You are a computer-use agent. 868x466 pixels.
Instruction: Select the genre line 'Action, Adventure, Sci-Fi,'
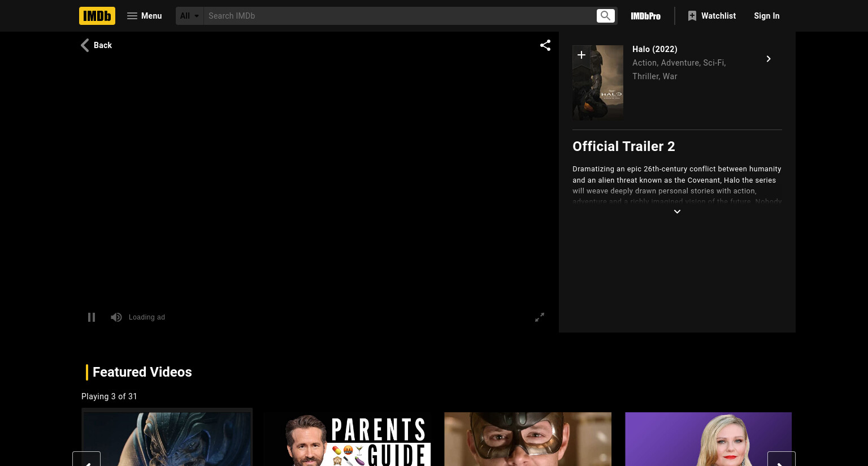(x=679, y=63)
